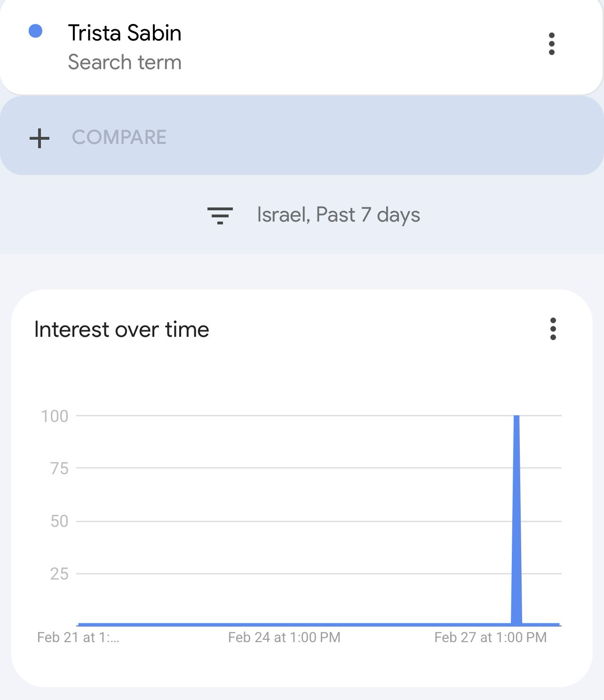
Task: Click the blue dot beside Trista Sabin
Action: click(36, 32)
